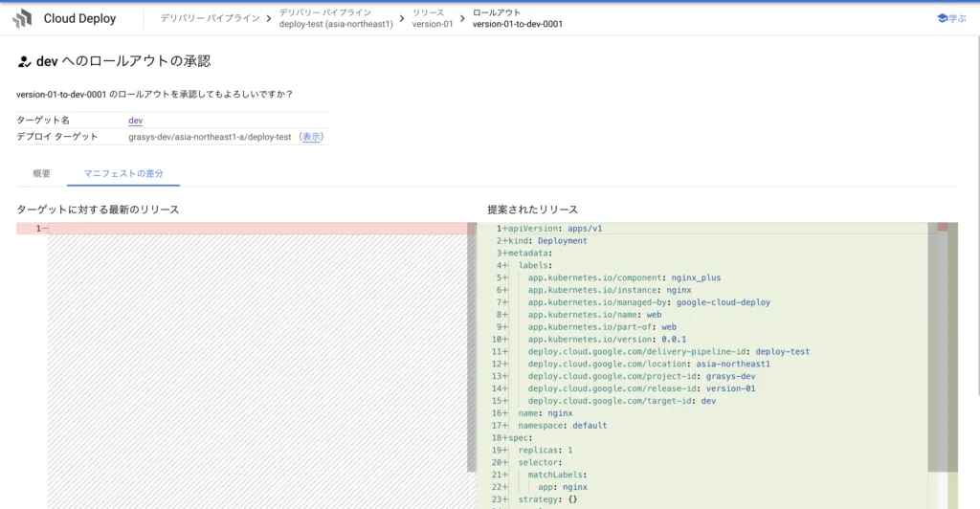Screen dimensions: 980x509
Task: Click the dev へのロールアウトの承認 heading
Action: pyautogui.click(x=123, y=61)
